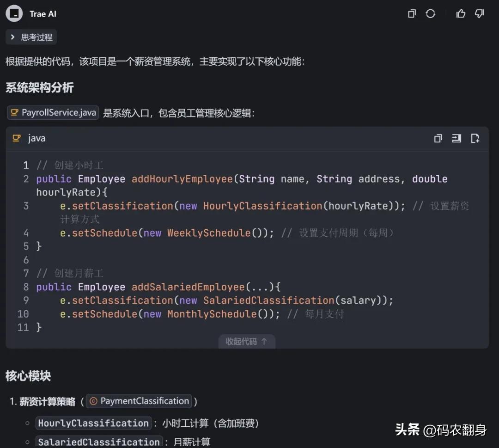Click the cup icon on PayrollService.java chip
The image size is (499, 448).
pyautogui.click(x=14, y=112)
